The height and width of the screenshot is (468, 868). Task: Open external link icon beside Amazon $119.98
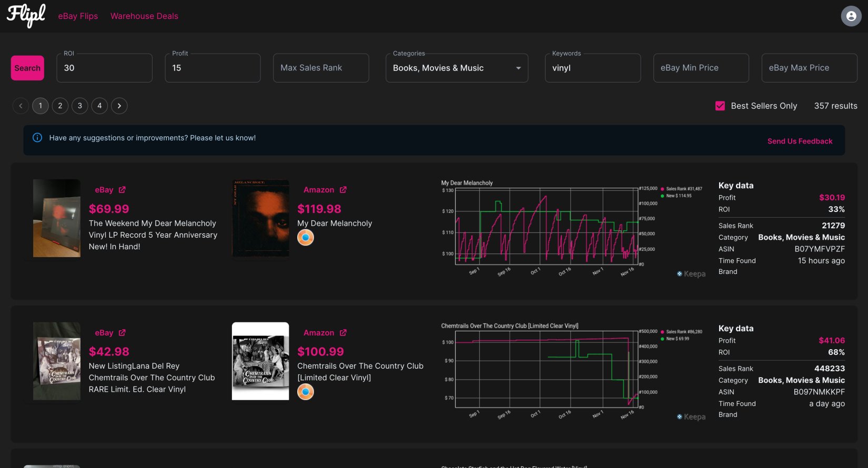point(343,190)
